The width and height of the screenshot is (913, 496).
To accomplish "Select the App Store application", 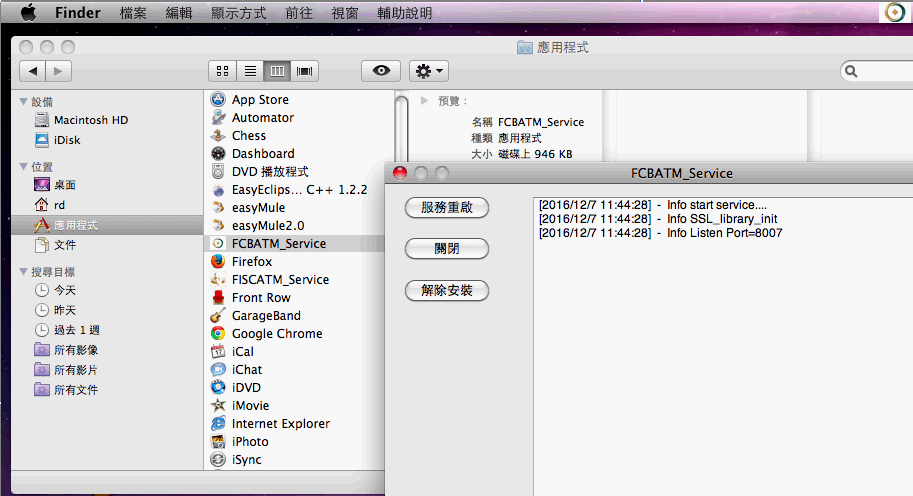I will click(x=260, y=100).
